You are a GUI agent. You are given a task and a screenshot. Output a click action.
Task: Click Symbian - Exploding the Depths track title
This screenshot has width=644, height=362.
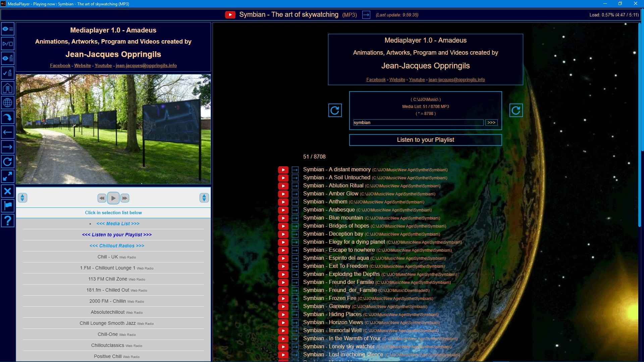point(341,274)
